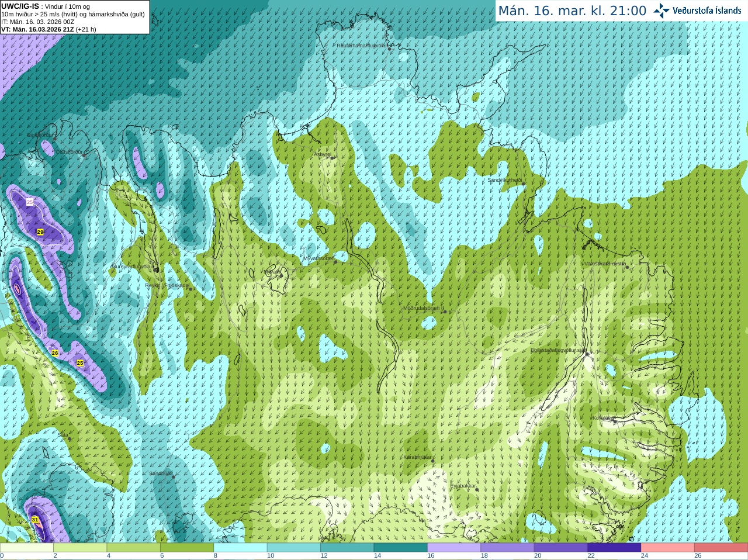Screen dimensions: 748x560
Task: Select the 14–16 m/s dark teal swatch
Action: pyautogui.click(x=400, y=548)
